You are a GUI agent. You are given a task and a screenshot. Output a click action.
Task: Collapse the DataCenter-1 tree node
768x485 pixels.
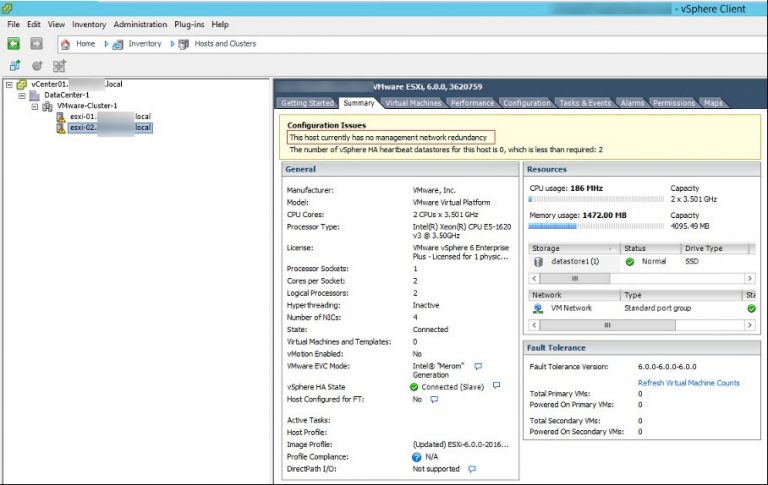(21, 95)
